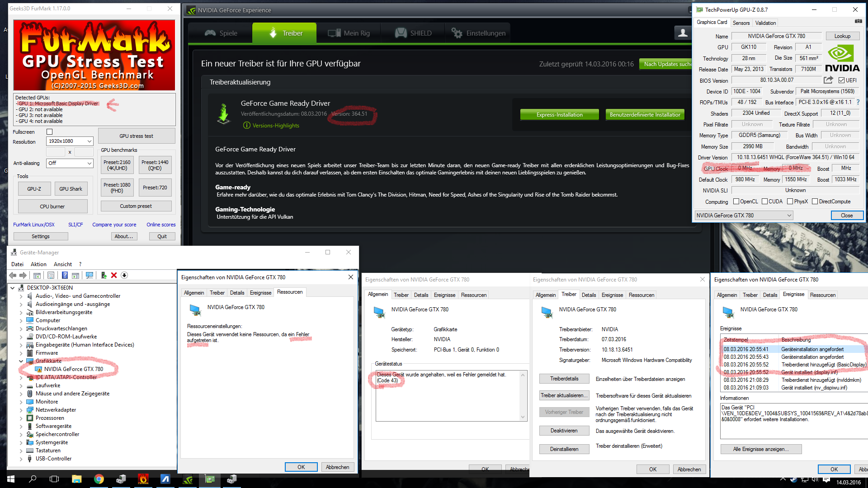The image size is (868, 488).
Task: Click the GPU-Z screenshot camera icon
Action: point(858,21)
